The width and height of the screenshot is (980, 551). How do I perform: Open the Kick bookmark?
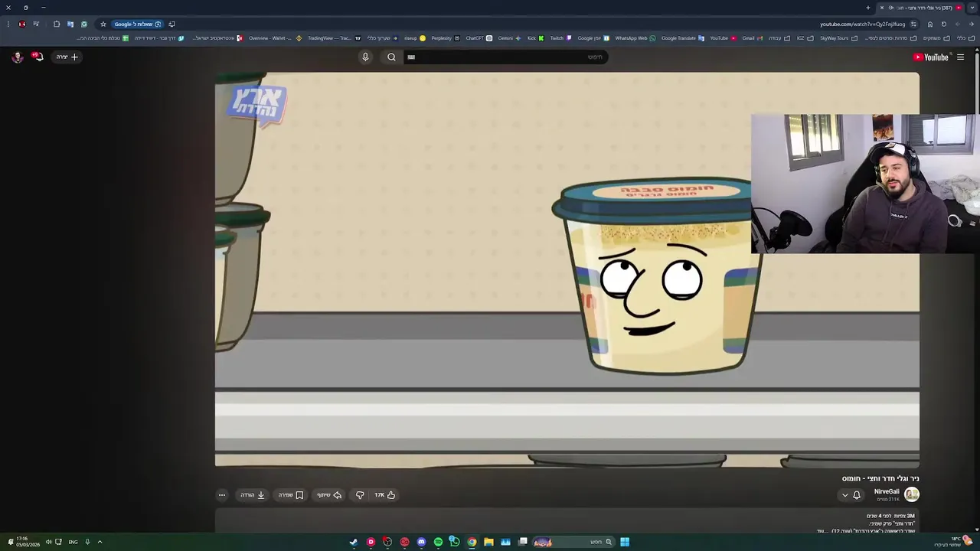[535, 38]
